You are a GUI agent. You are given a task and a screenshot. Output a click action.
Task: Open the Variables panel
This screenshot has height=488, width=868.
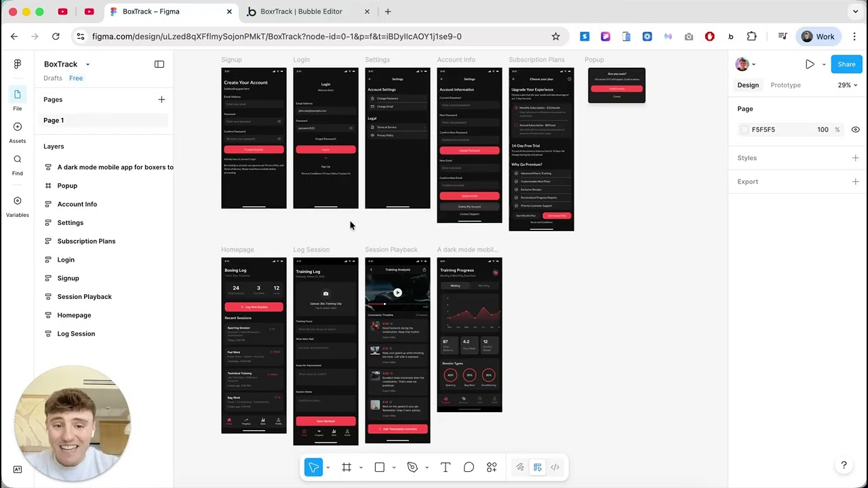pos(17,206)
